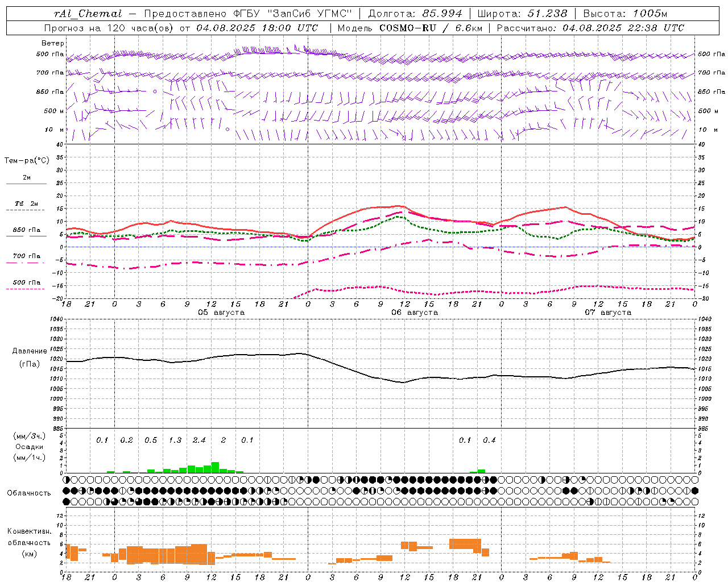728x582 pixels.
Task: Click the 05 августа date label
Action: [x=221, y=313]
